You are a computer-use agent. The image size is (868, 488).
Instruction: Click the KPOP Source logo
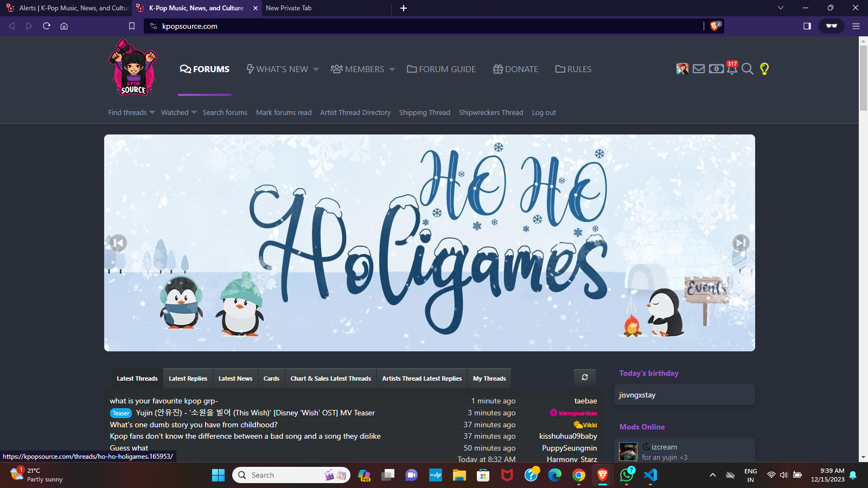coord(133,68)
